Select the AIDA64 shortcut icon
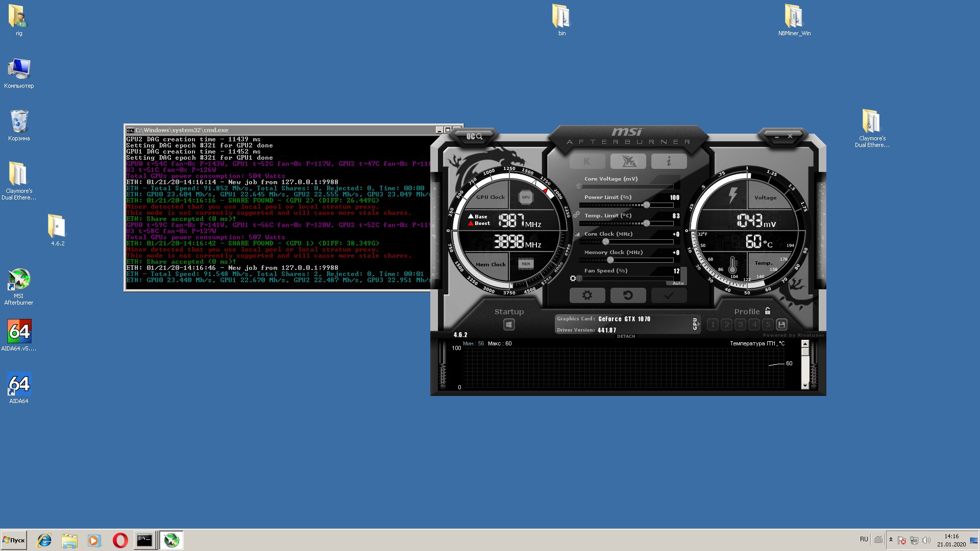This screenshot has height=551, width=980. click(19, 388)
